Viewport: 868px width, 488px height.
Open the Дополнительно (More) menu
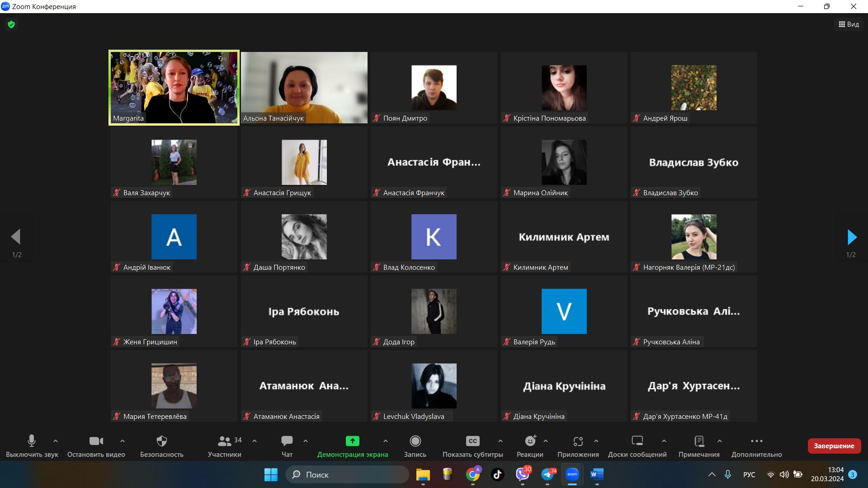click(756, 441)
